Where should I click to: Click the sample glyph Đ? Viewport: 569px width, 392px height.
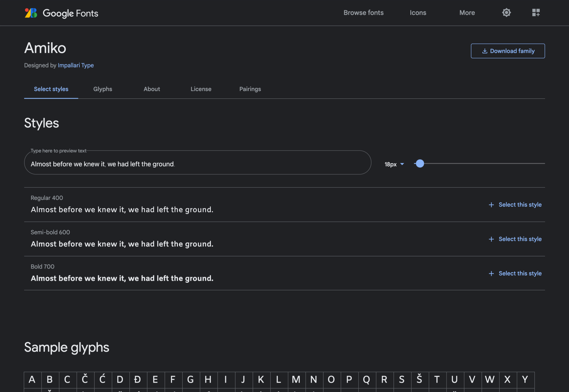pos(138,380)
